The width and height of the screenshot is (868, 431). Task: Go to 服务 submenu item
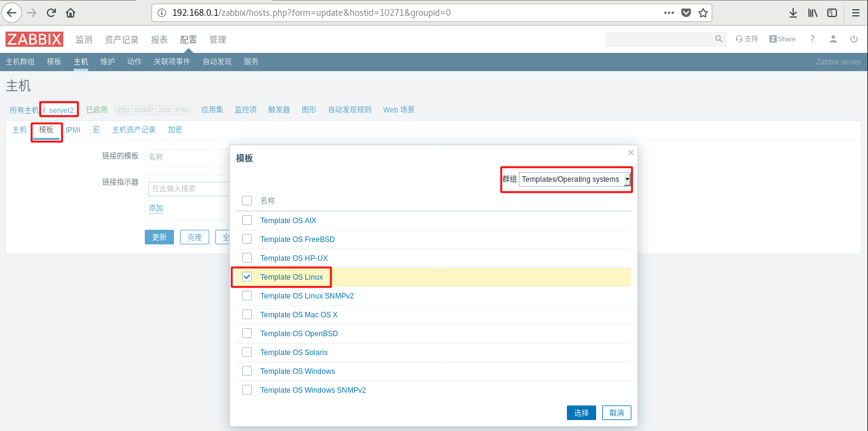(251, 62)
